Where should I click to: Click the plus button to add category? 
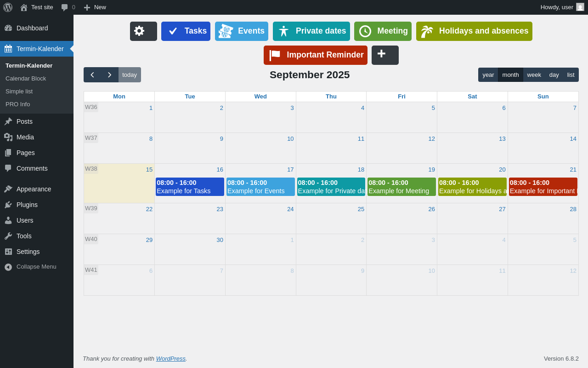(385, 55)
